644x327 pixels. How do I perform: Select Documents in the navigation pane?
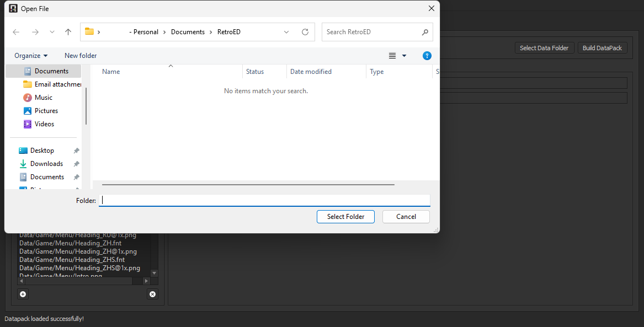click(44, 71)
